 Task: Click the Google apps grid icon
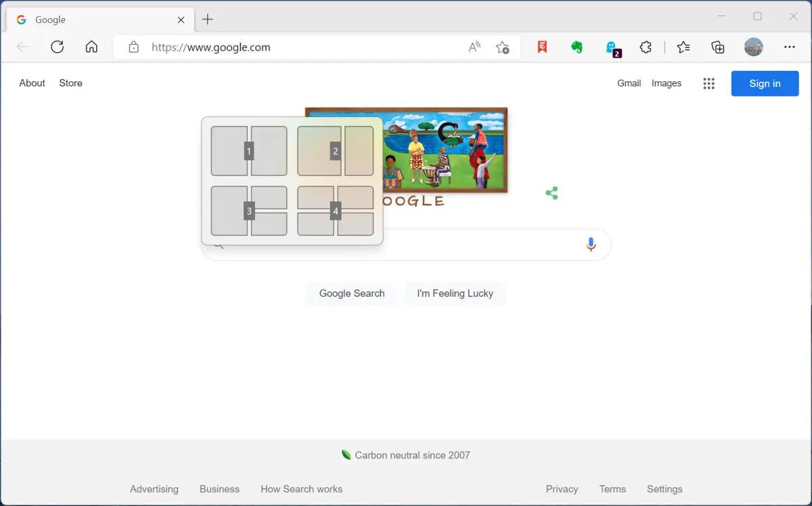tap(708, 83)
